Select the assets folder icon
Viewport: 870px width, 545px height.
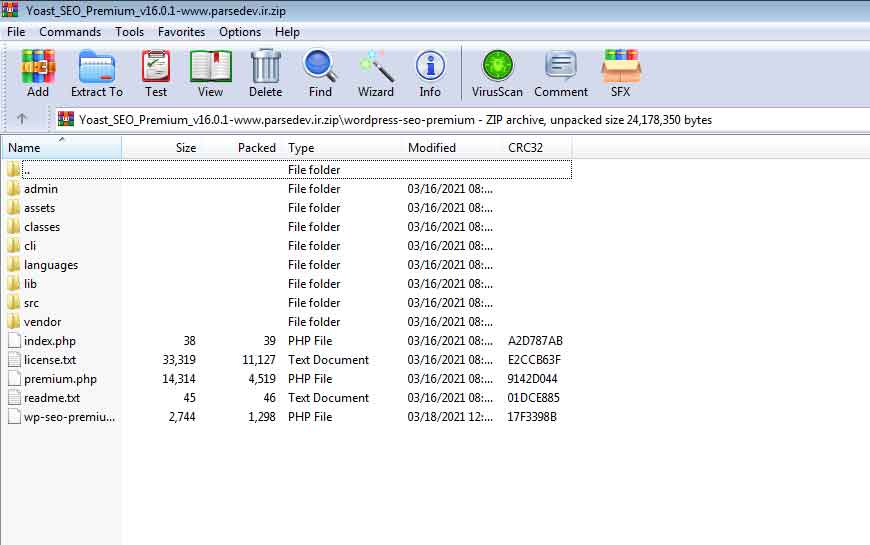14,208
